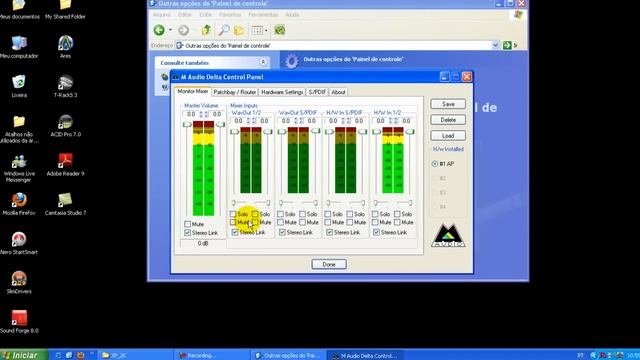The width and height of the screenshot is (640, 360).
Task: Collapse the Consulte também panel
Action: (263, 62)
